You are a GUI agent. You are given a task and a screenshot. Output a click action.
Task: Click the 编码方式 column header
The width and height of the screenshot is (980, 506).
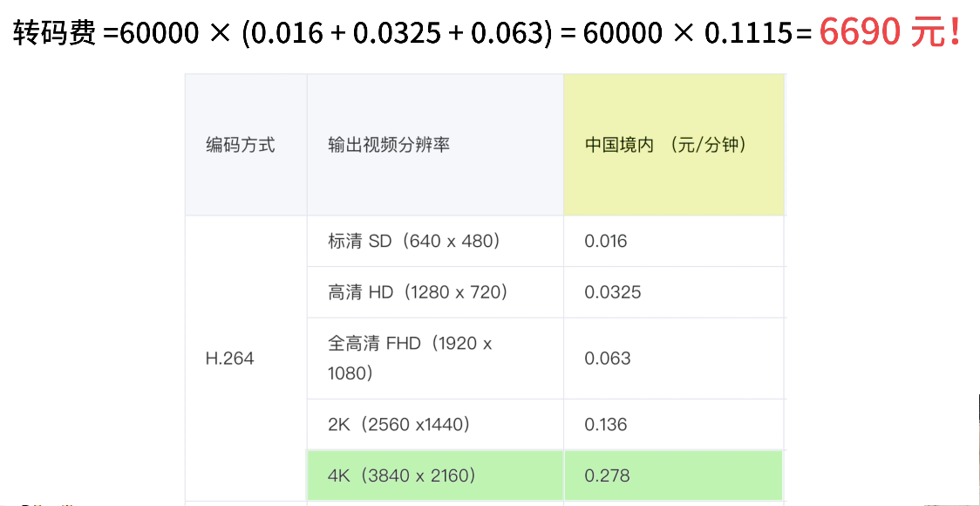pyautogui.click(x=241, y=145)
